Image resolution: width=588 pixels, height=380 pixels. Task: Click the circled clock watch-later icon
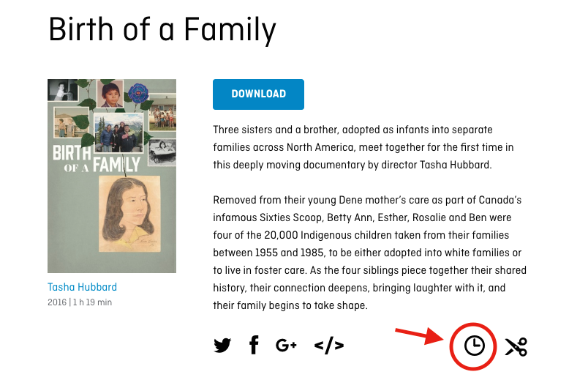(475, 346)
